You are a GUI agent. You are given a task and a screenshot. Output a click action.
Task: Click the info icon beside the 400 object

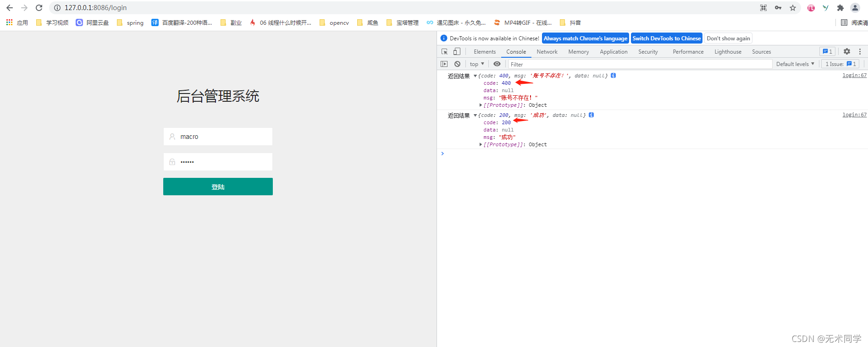point(613,76)
